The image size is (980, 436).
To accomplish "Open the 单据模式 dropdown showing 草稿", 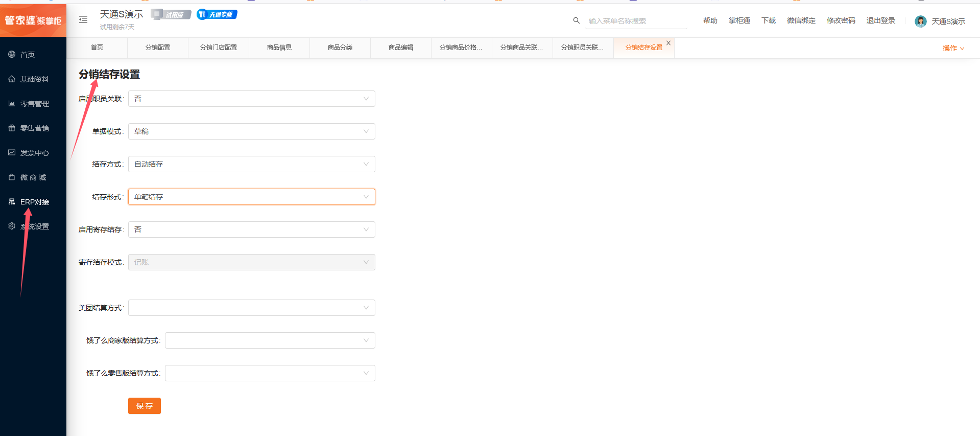I will [252, 131].
